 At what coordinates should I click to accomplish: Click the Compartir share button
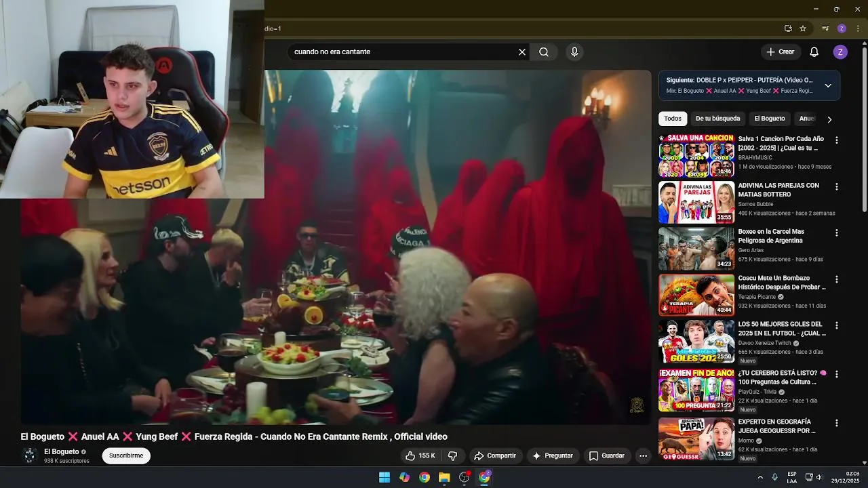(x=495, y=455)
